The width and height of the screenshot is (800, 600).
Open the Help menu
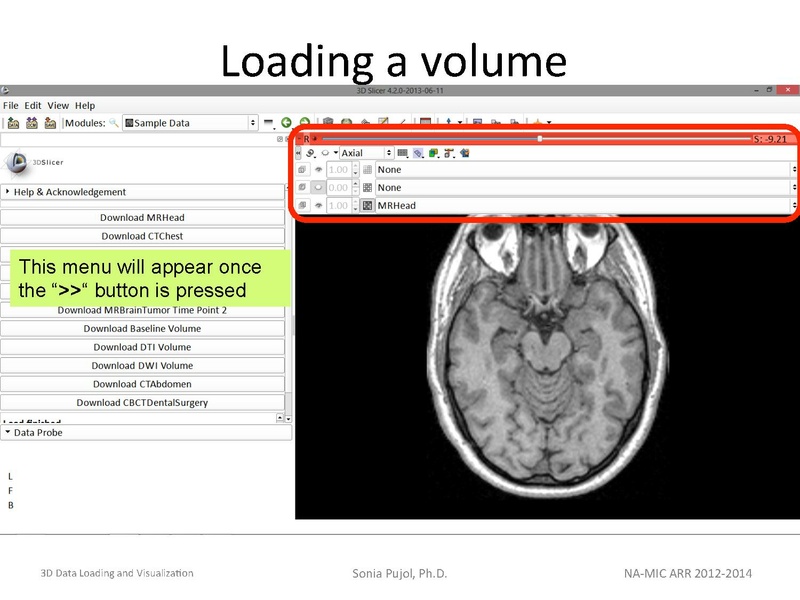(x=85, y=106)
